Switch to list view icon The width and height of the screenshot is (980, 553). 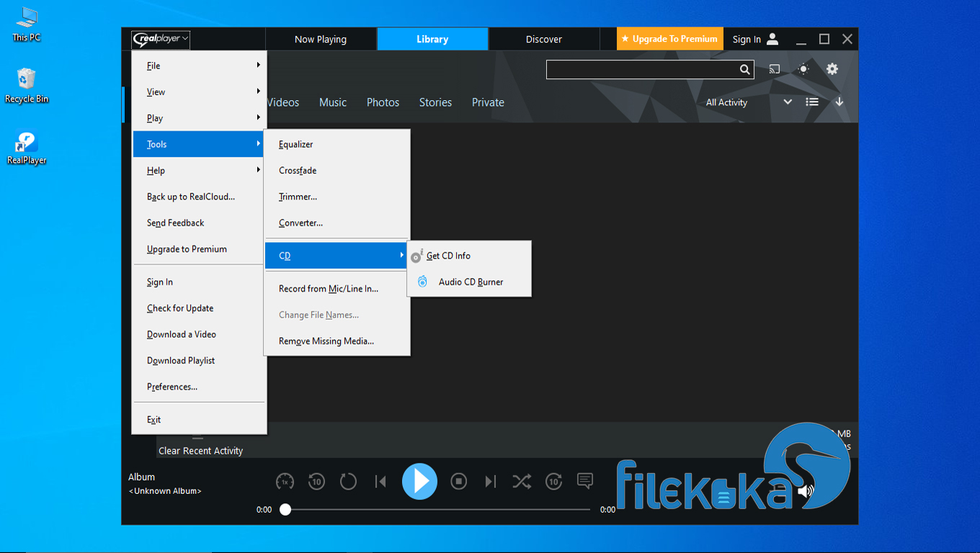pyautogui.click(x=812, y=102)
